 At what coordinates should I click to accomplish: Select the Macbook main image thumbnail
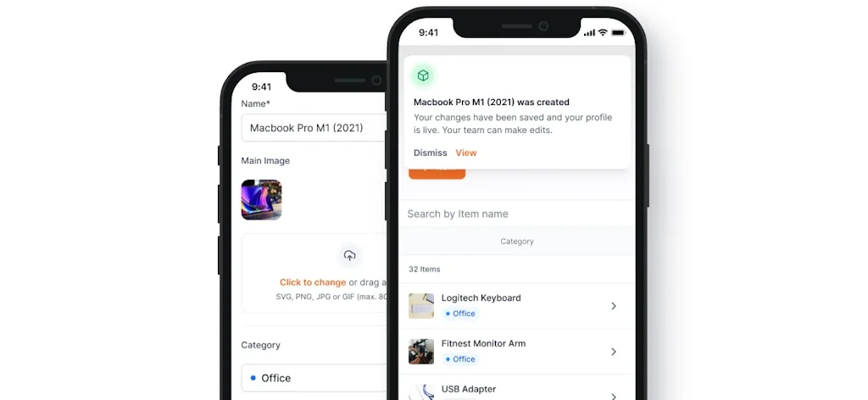pos(261,200)
